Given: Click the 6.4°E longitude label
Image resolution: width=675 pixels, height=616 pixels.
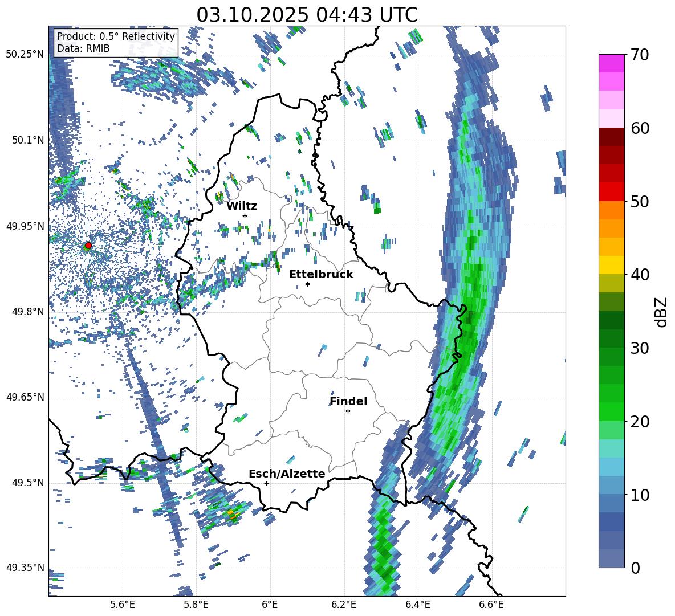Looking at the screenshot, I should click(417, 605).
